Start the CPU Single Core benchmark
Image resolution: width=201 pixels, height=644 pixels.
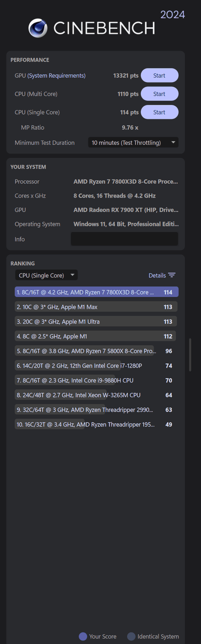[159, 112]
